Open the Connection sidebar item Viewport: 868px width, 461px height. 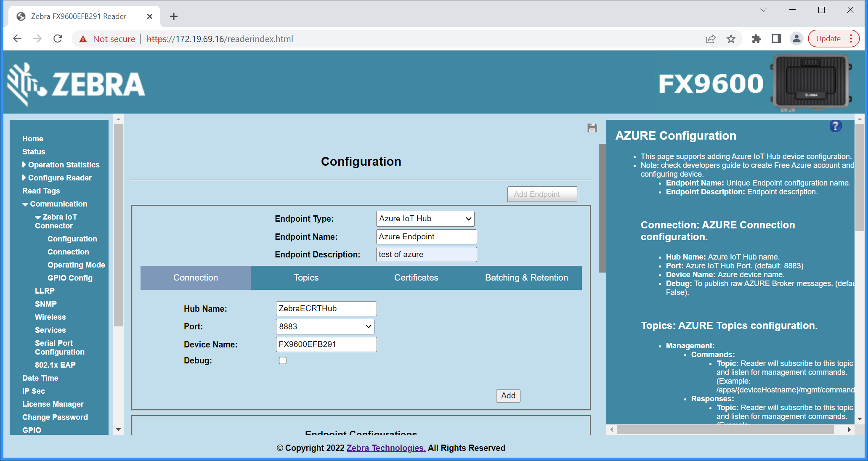pyautogui.click(x=68, y=252)
